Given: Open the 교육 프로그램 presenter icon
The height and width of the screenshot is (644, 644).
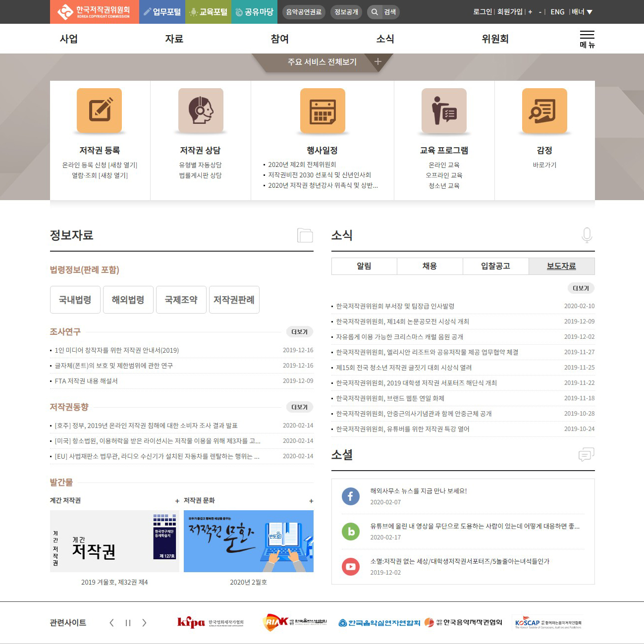Looking at the screenshot, I should tap(444, 110).
